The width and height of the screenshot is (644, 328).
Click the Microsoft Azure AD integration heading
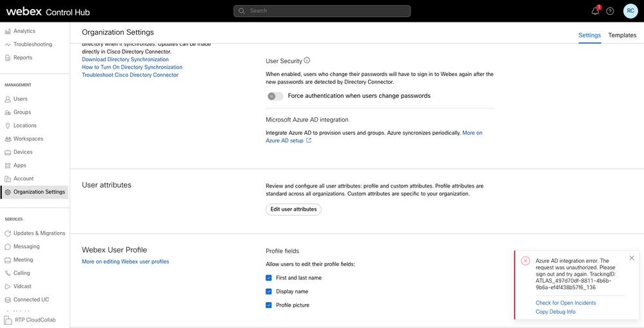(307, 120)
